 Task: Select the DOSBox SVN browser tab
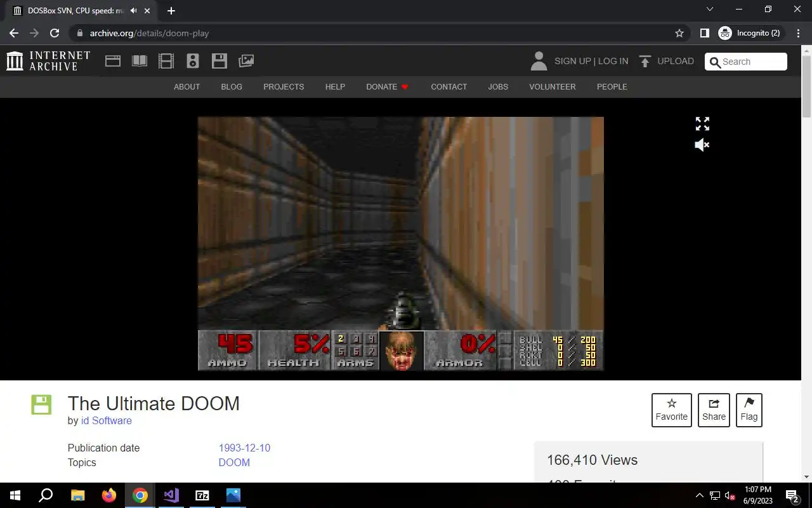tap(82, 11)
